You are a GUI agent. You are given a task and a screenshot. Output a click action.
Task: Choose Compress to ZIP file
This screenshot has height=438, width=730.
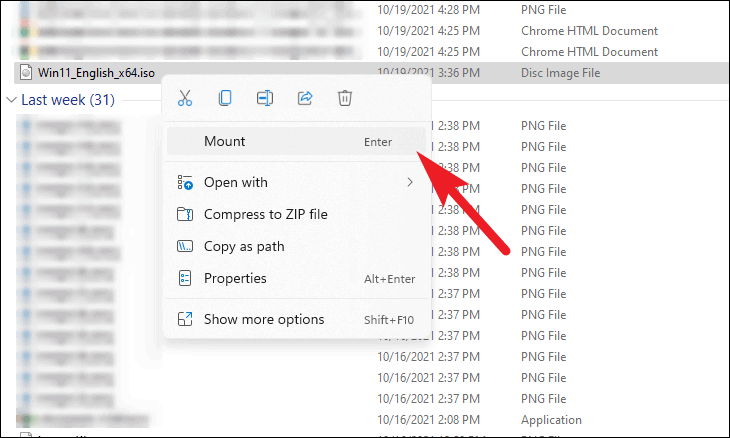point(296,215)
